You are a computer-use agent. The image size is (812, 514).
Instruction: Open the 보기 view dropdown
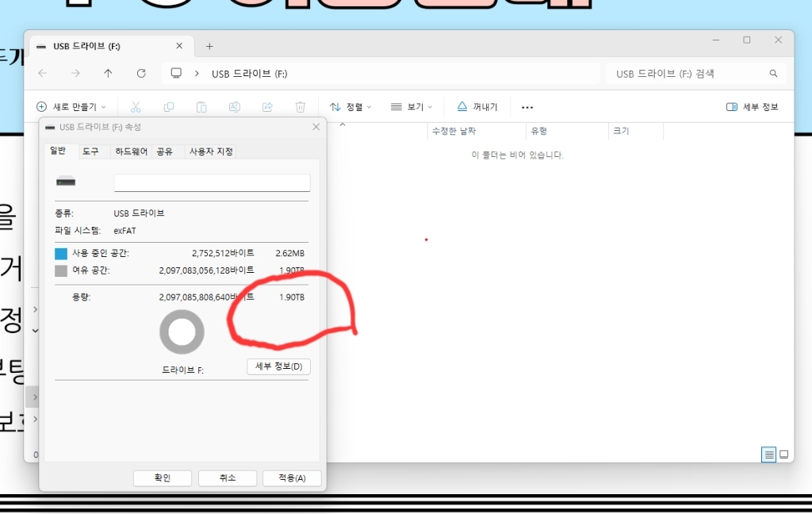(x=412, y=107)
